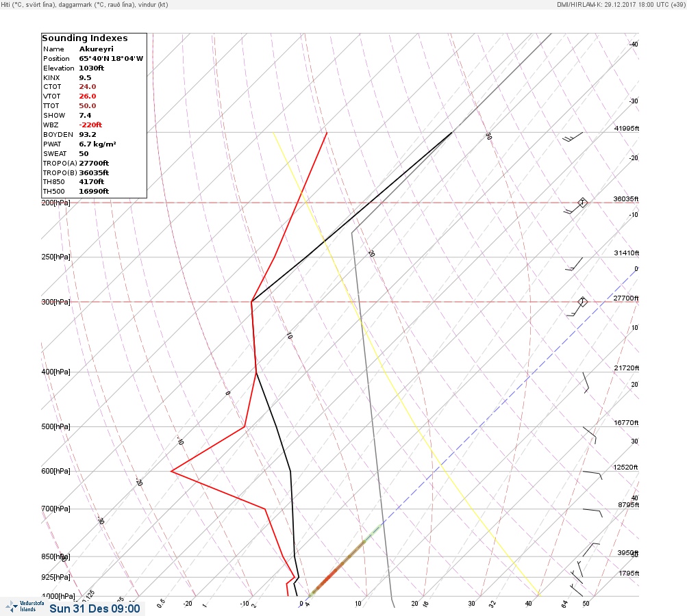
Task: Click the '700[hPa]' pressure label
Action: tap(55, 509)
